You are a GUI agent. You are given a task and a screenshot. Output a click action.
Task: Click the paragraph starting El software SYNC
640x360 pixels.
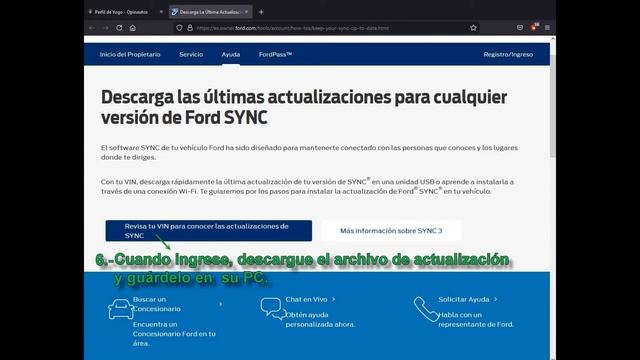pyautogui.click(x=309, y=152)
